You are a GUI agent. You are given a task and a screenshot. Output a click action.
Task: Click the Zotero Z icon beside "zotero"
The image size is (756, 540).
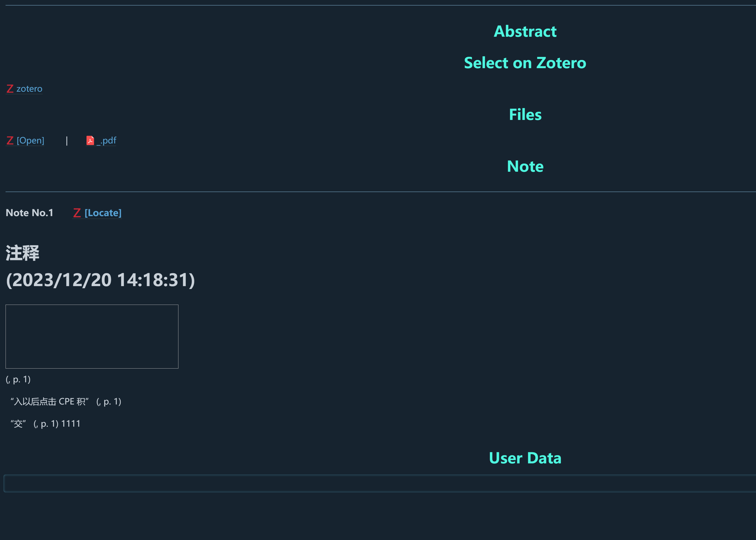pyautogui.click(x=10, y=89)
